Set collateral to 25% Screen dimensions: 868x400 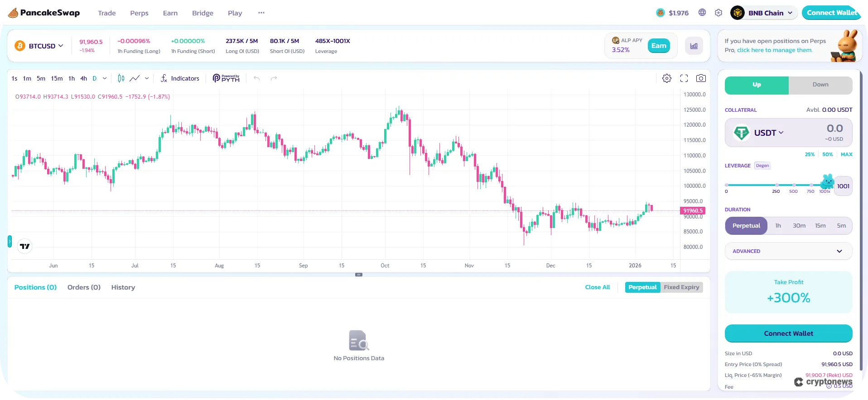[x=810, y=154]
